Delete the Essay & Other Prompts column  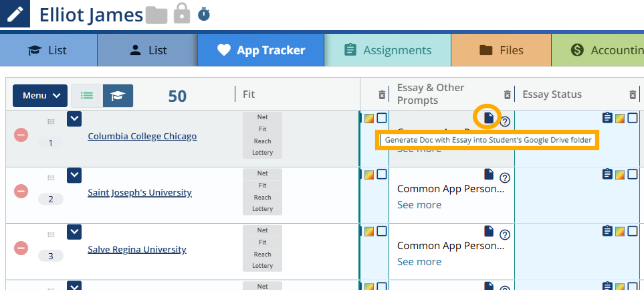507,94
